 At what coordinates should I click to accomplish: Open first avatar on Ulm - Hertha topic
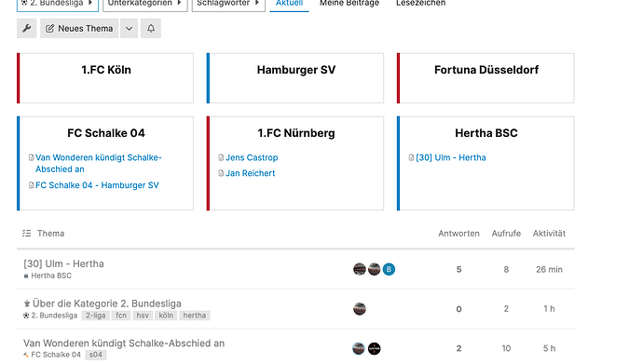(x=360, y=269)
